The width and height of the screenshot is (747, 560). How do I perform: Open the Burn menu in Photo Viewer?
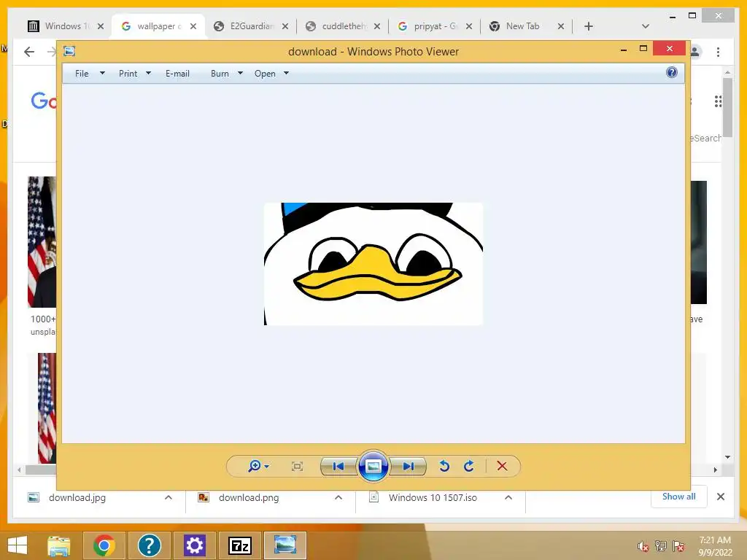[x=220, y=74]
